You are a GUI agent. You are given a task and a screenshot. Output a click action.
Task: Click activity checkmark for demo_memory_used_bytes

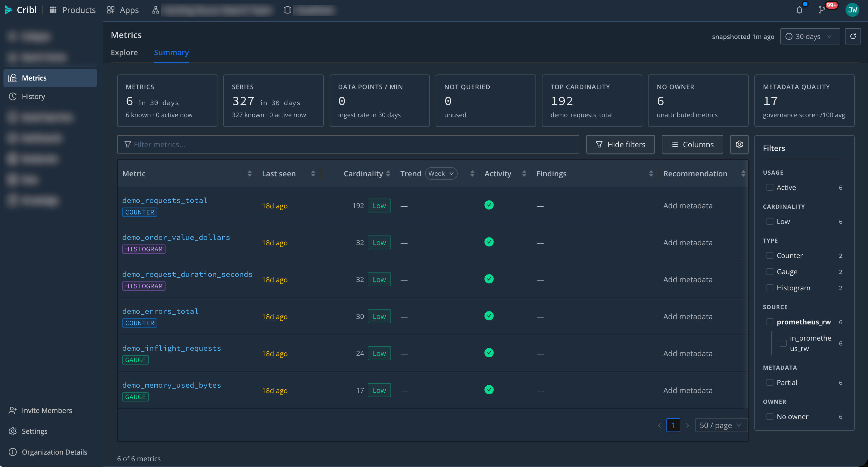tap(489, 390)
